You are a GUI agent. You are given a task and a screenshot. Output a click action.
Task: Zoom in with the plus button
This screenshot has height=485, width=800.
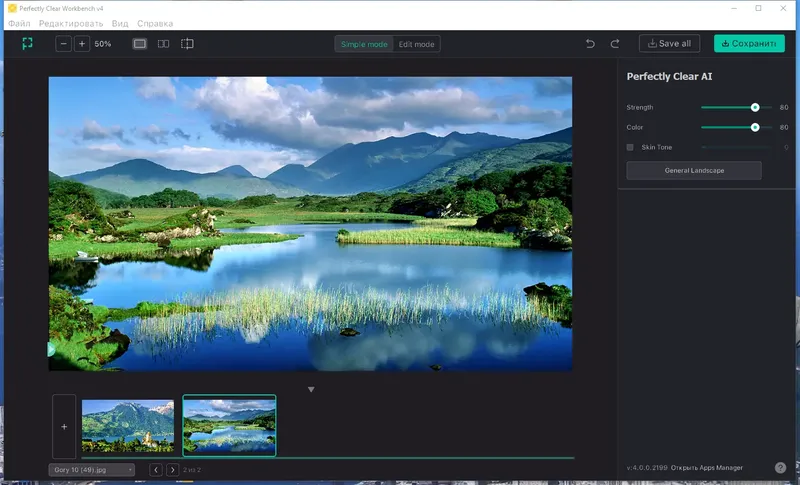click(x=82, y=44)
